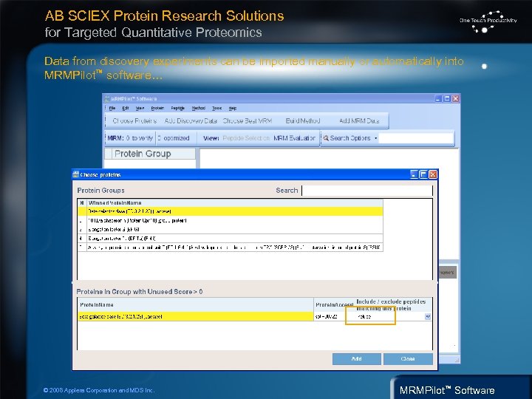This screenshot has height=399, width=532.
Task: Minimize the Choose proteins dialog
Action: [414, 174]
